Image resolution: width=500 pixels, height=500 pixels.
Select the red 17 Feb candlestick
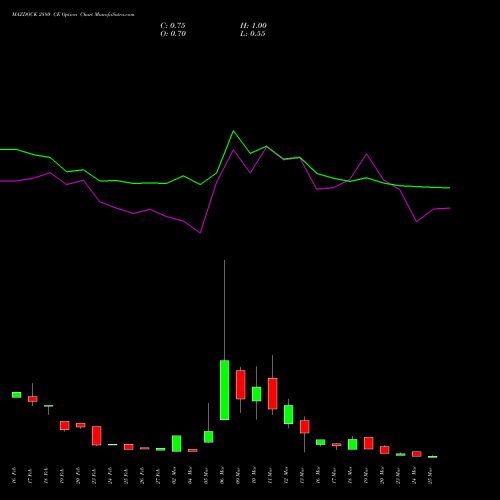click(33, 399)
